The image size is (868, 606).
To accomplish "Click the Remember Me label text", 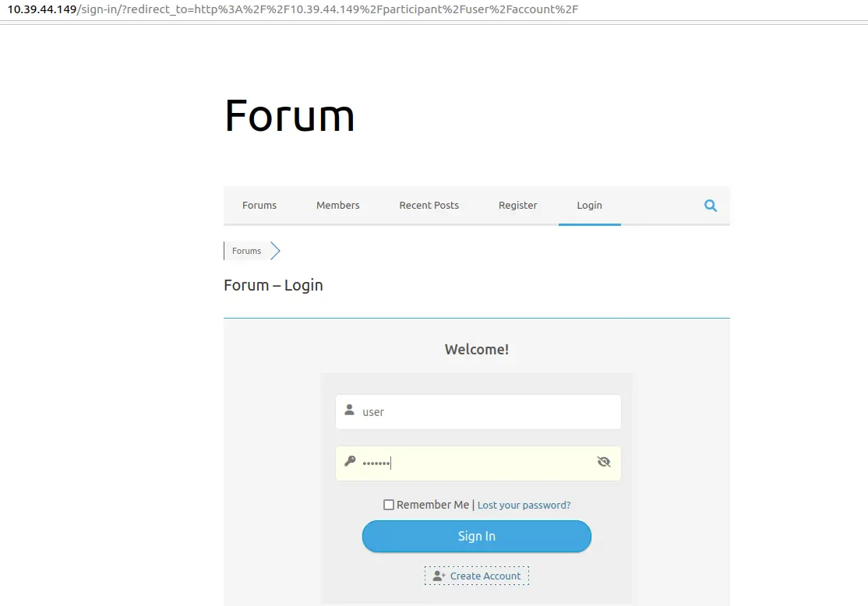I will (x=432, y=505).
